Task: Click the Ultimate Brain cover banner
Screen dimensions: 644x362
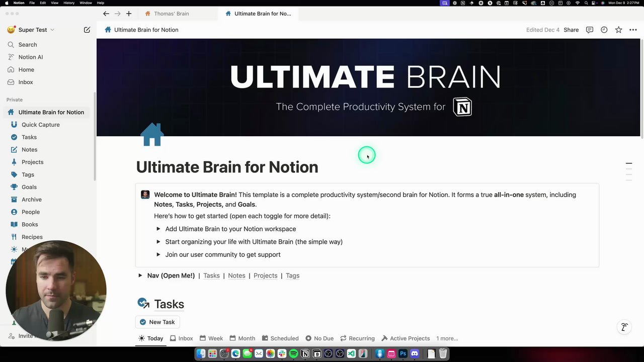Action: [368, 87]
